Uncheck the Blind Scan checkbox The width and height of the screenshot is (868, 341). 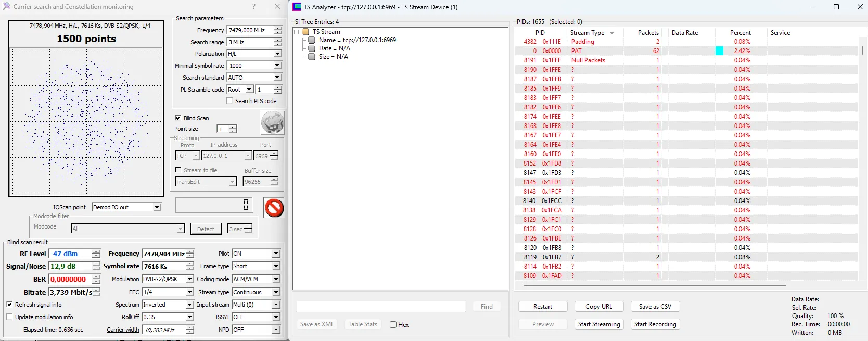pyautogui.click(x=178, y=118)
